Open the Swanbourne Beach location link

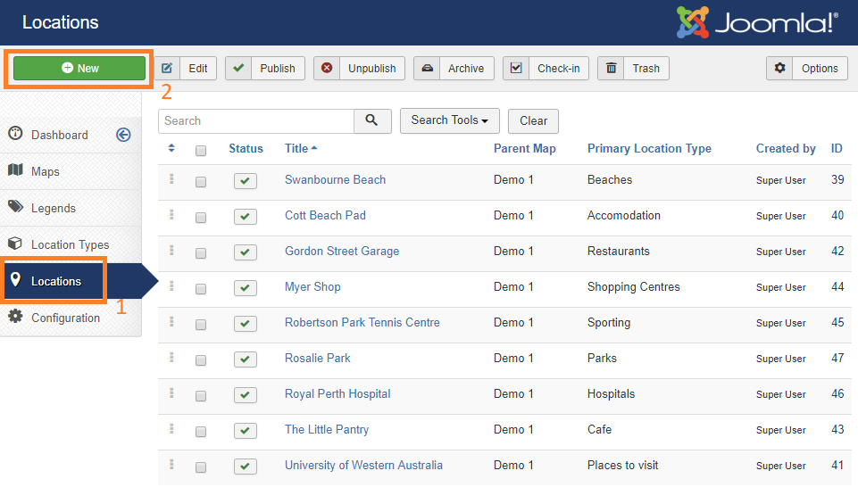click(335, 180)
